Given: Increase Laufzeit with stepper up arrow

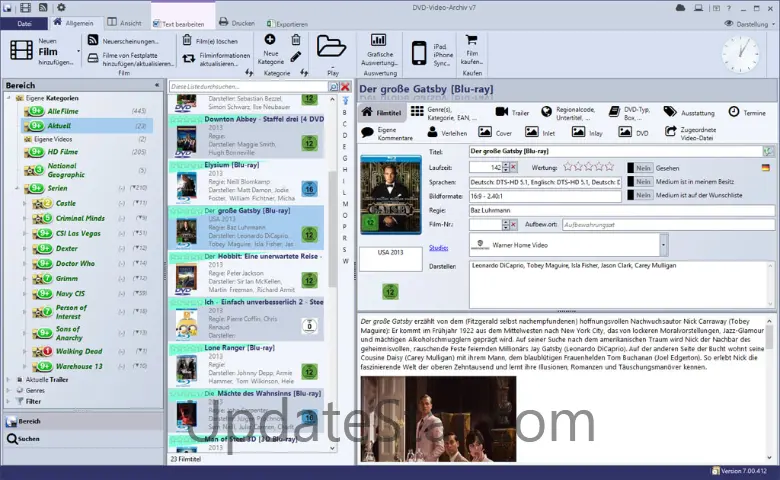Looking at the screenshot, I should tap(506, 165).
